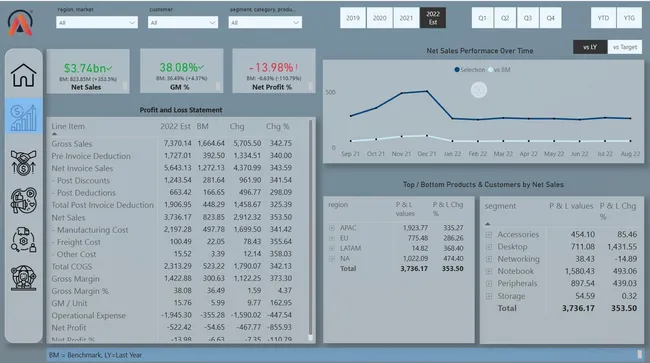Viewport: 650px width, 363px height.
Task: Click the GM % KPI card
Action: coord(182,71)
